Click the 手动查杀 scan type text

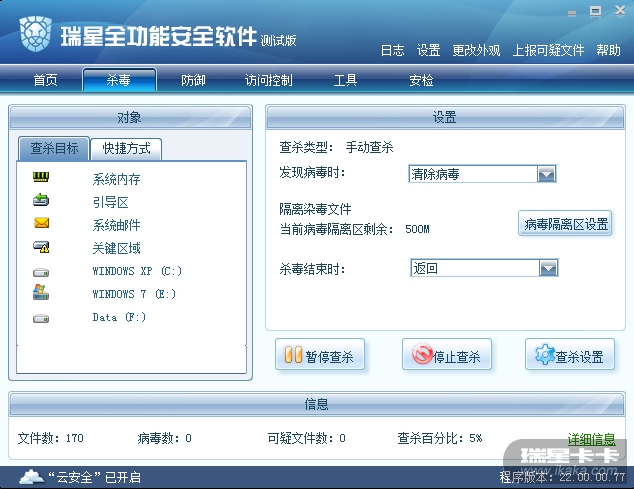click(x=369, y=147)
